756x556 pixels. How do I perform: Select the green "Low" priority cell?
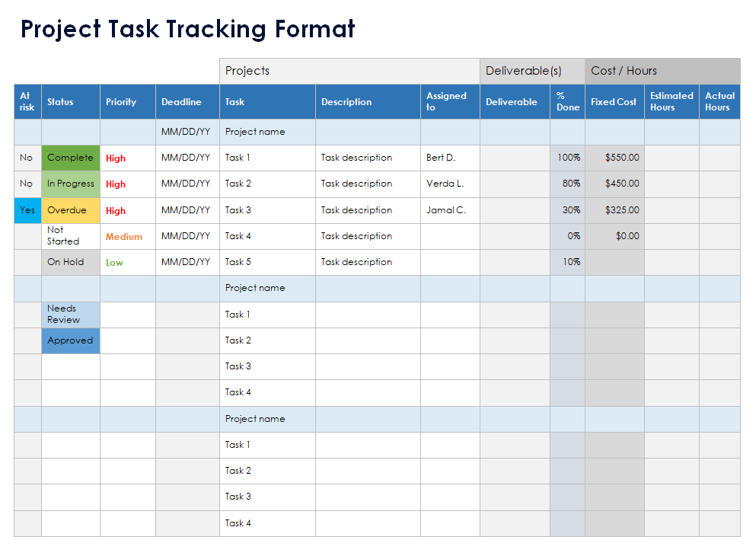(127, 262)
